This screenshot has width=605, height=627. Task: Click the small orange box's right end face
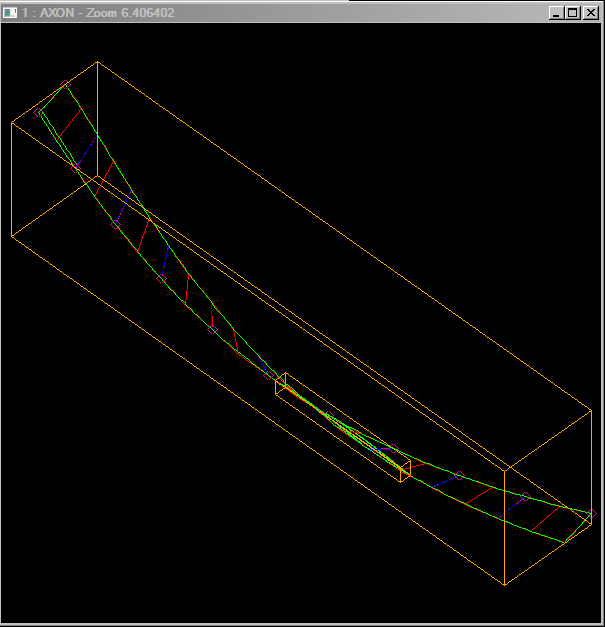coord(406,471)
